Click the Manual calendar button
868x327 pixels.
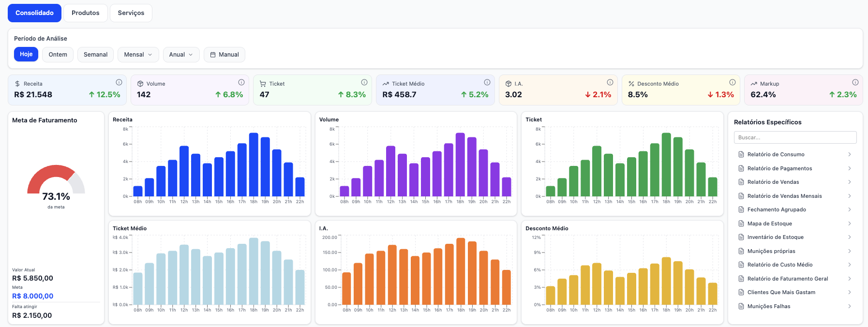[224, 55]
